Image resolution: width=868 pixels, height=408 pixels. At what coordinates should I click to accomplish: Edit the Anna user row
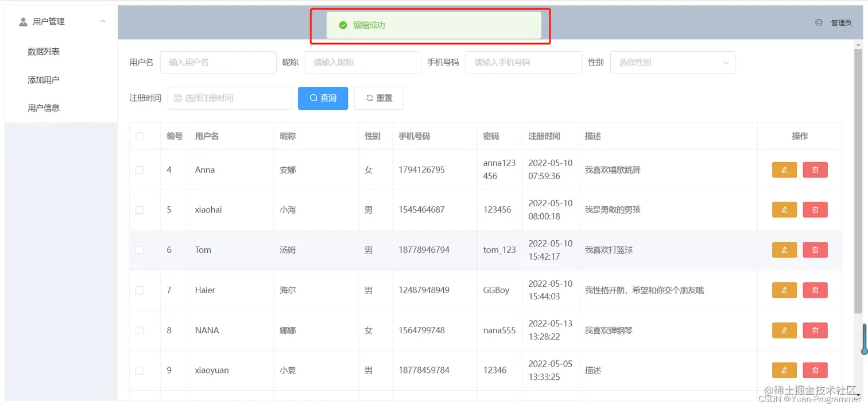(x=784, y=170)
